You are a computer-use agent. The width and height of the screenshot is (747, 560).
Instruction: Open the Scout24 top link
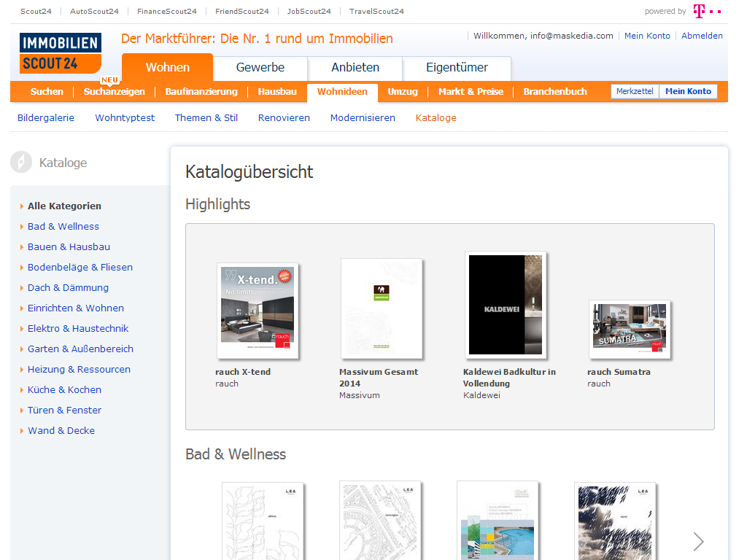point(36,11)
